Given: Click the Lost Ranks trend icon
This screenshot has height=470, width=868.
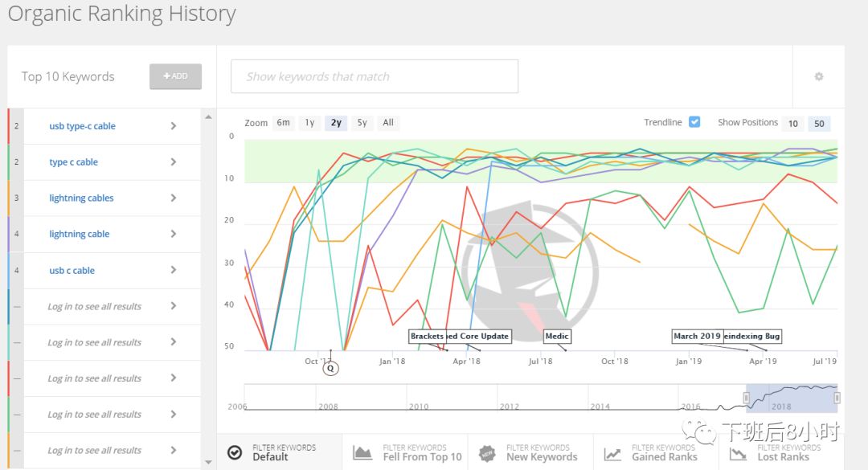Looking at the screenshot, I should (738, 454).
